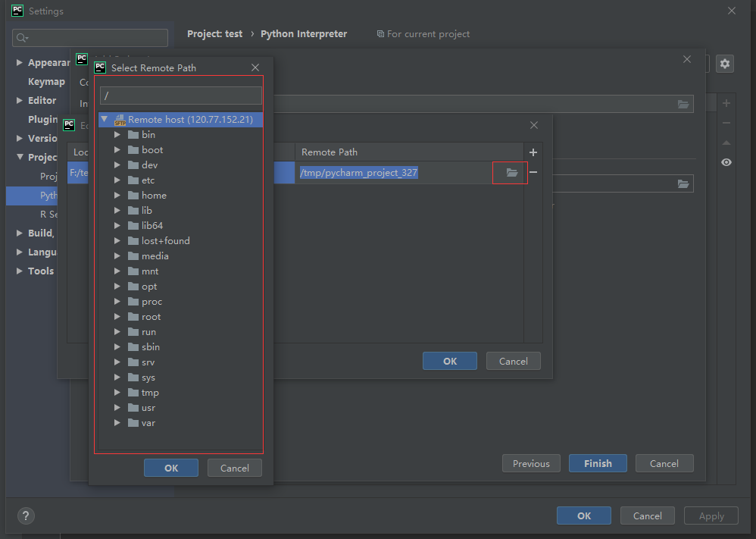
Task: Click the Previous button
Action: click(531, 463)
